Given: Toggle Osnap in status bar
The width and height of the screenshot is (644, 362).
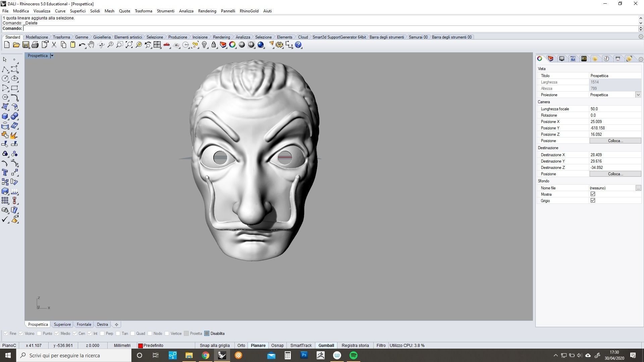Looking at the screenshot, I should (277, 346).
